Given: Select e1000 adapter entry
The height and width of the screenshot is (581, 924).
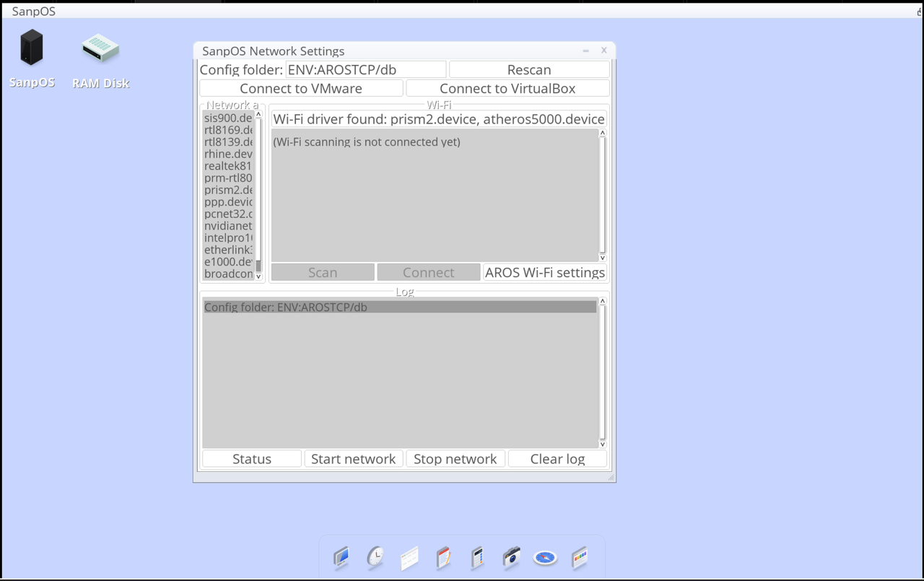Looking at the screenshot, I should 228,262.
